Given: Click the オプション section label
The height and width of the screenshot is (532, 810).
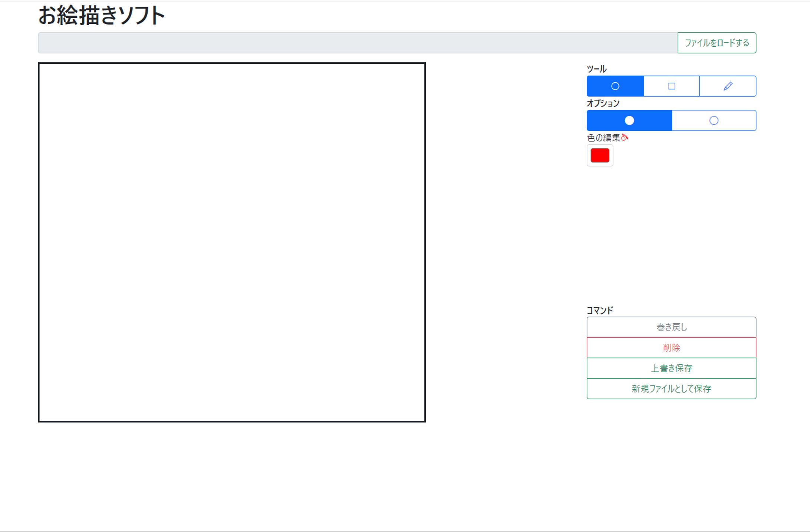Looking at the screenshot, I should (603, 103).
